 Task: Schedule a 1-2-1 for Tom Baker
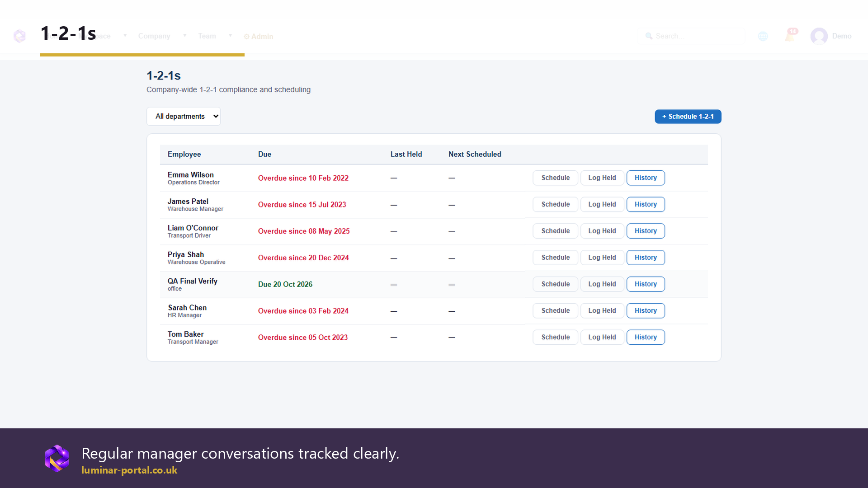[x=555, y=338]
